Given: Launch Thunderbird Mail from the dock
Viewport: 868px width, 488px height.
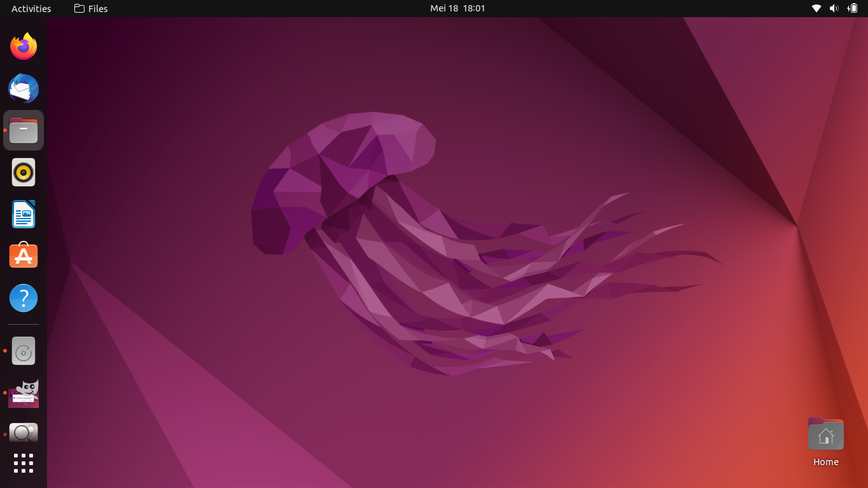Looking at the screenshot, I should 24,88.
